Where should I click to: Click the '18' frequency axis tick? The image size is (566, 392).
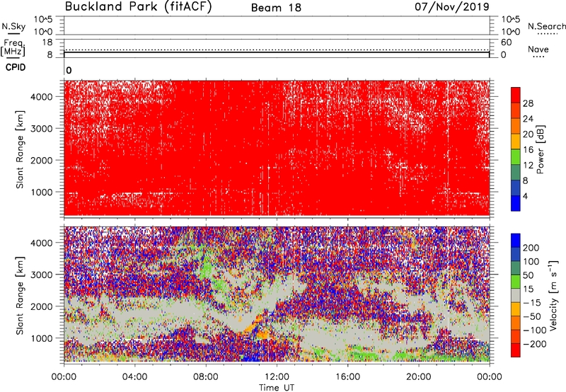click(x=47, y=42)
